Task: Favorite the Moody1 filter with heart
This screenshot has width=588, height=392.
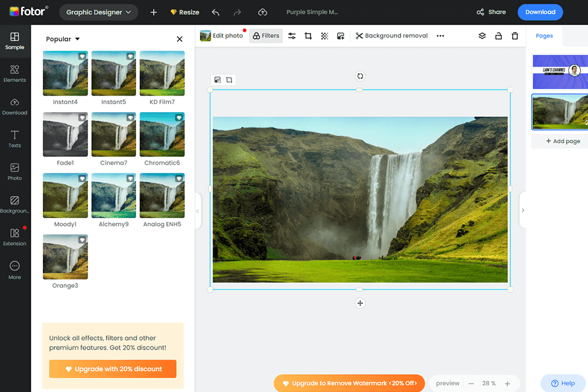Action: click(x=81, y=179)
